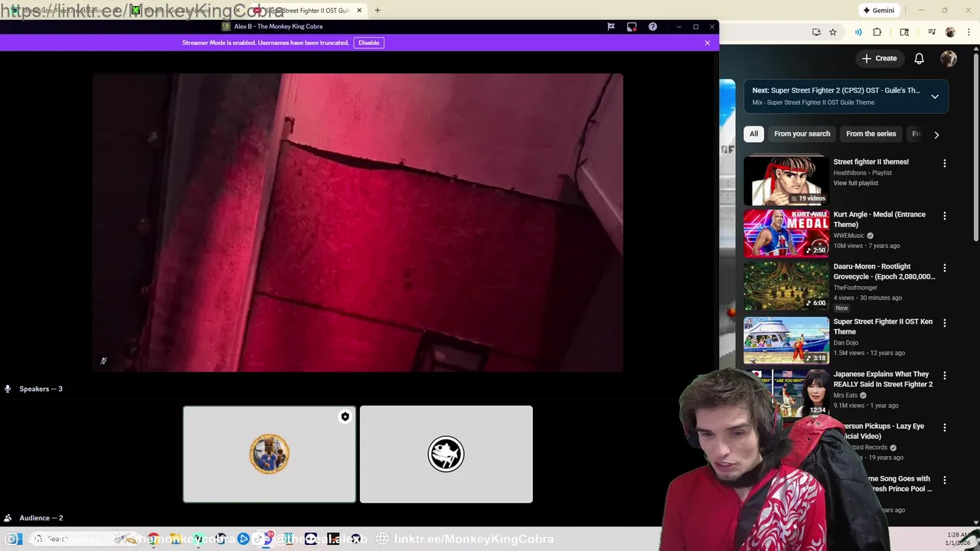Click the YouTube Create button

click(879, 58)
